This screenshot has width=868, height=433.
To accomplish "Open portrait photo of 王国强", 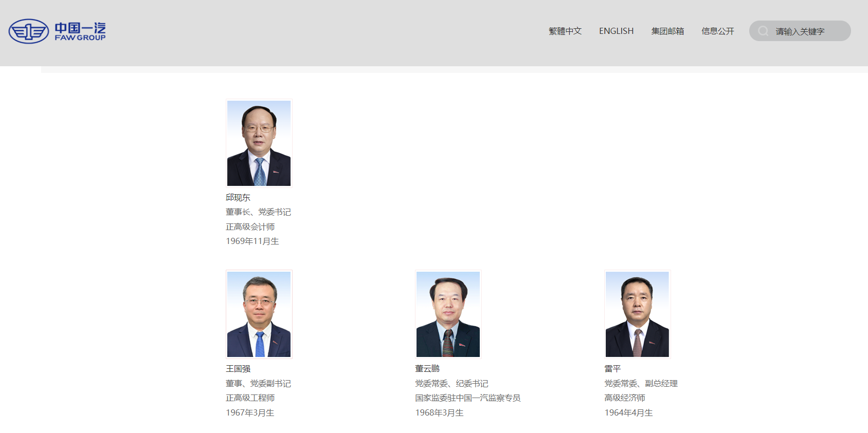I will (259, 314).
